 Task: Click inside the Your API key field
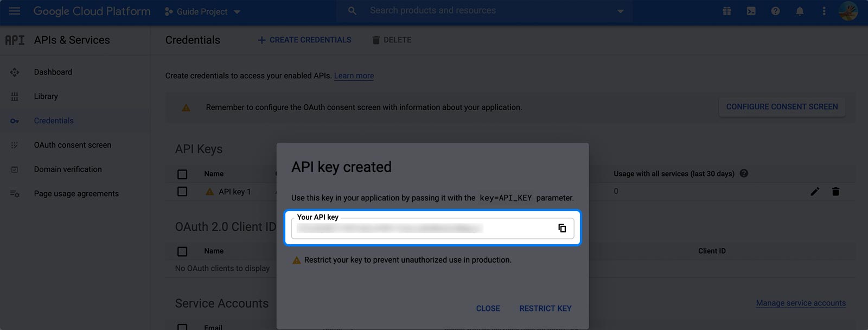pyautogui.click(x=432, y=229)
